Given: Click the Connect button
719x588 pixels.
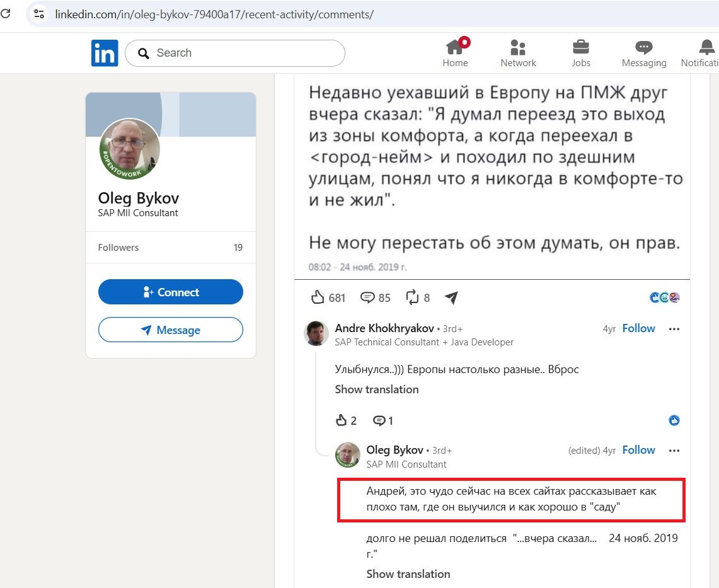Looking at the screenshot, I should click(171, 292).
